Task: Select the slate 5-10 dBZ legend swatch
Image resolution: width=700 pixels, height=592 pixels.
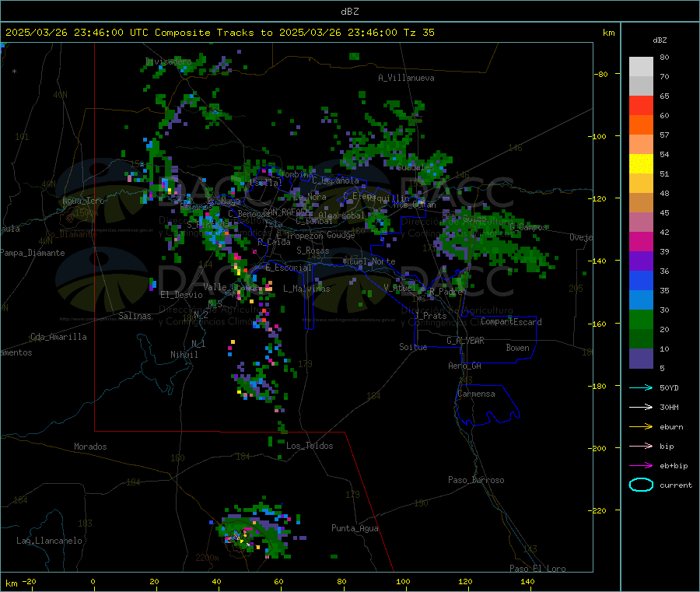Action: (641, 359)
